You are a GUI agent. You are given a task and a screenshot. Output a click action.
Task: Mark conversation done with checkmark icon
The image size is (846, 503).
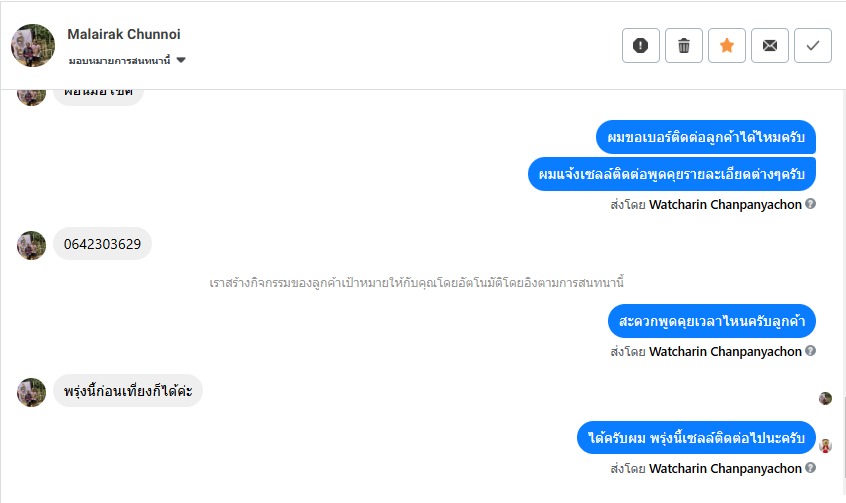[812, 45]
